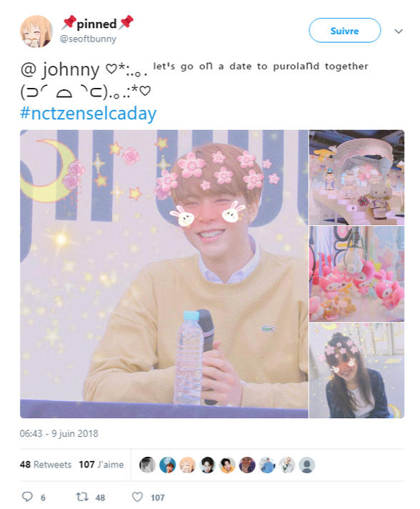Open the large photo of man in yellow sweater
This screenshot has height=509, width=420.
164,274
